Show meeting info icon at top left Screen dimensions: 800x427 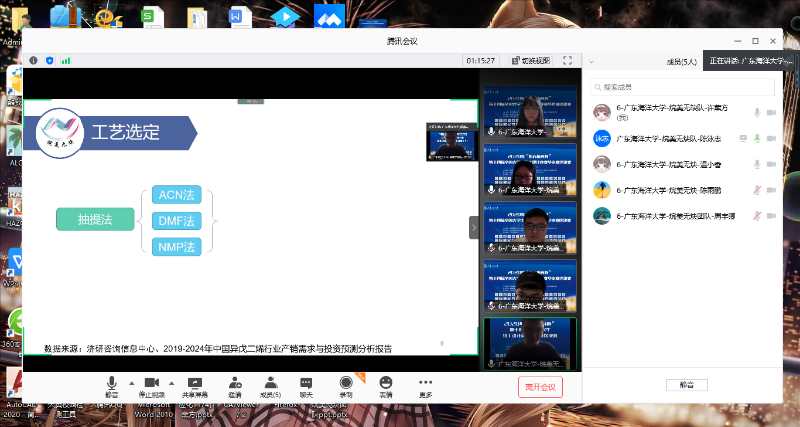(x=33, y=60)
